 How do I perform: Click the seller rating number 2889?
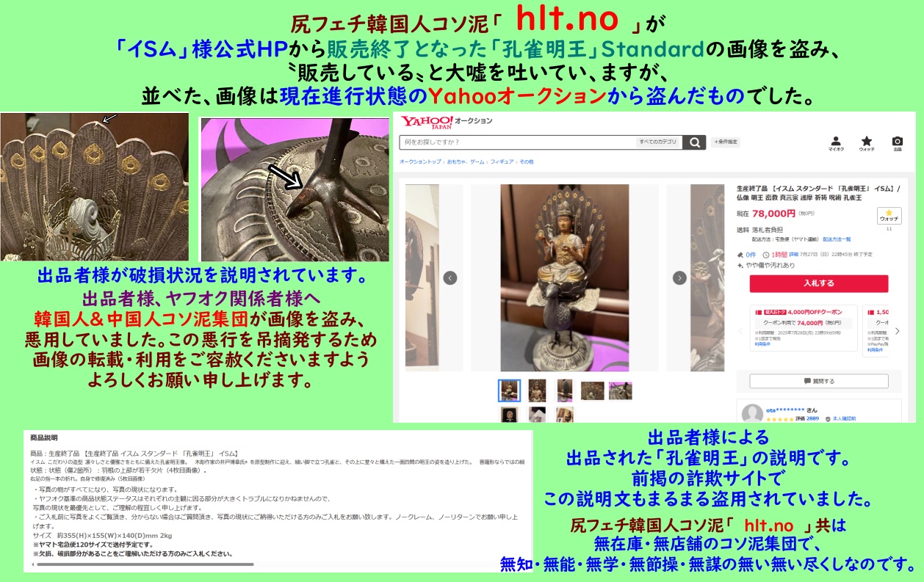(x=813, y=419)
